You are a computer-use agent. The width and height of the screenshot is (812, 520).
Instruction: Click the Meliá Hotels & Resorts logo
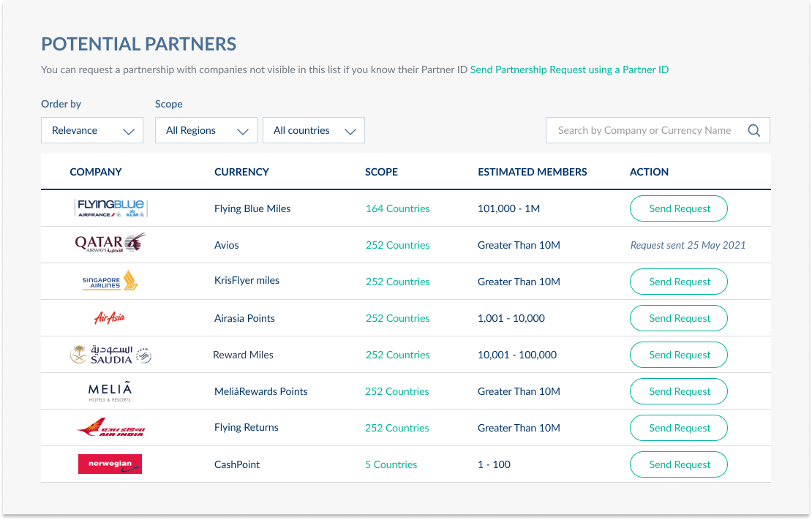[x=110, y=391]
